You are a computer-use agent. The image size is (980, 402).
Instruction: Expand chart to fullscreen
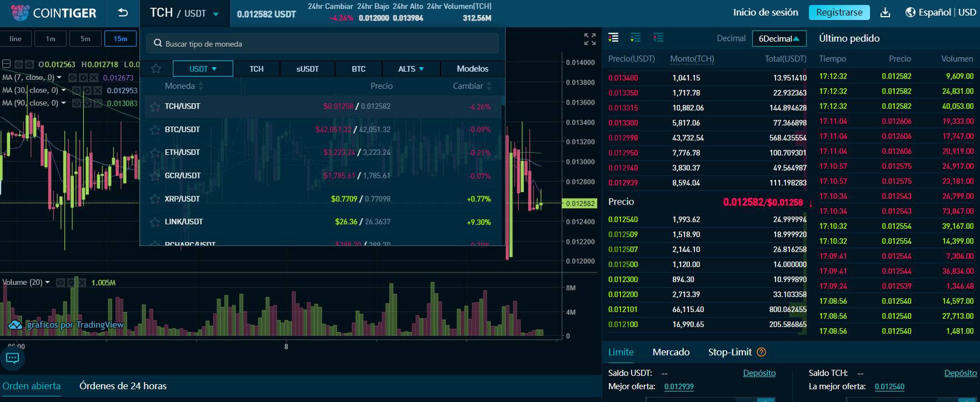click(590, 39)
